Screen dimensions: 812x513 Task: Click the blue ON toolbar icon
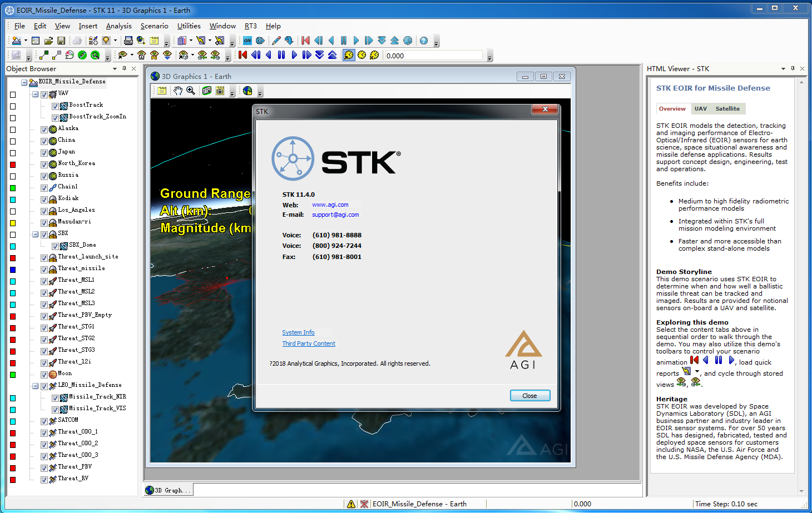point(247,41)
